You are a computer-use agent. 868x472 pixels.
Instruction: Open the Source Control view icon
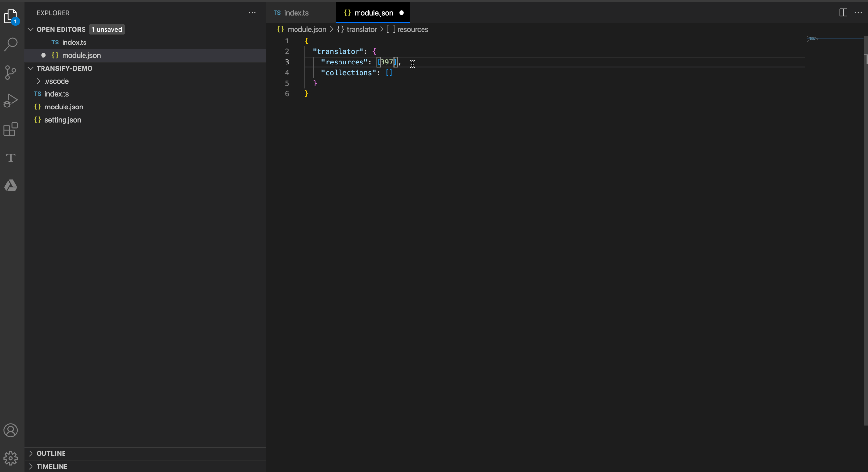pos(11,73)
